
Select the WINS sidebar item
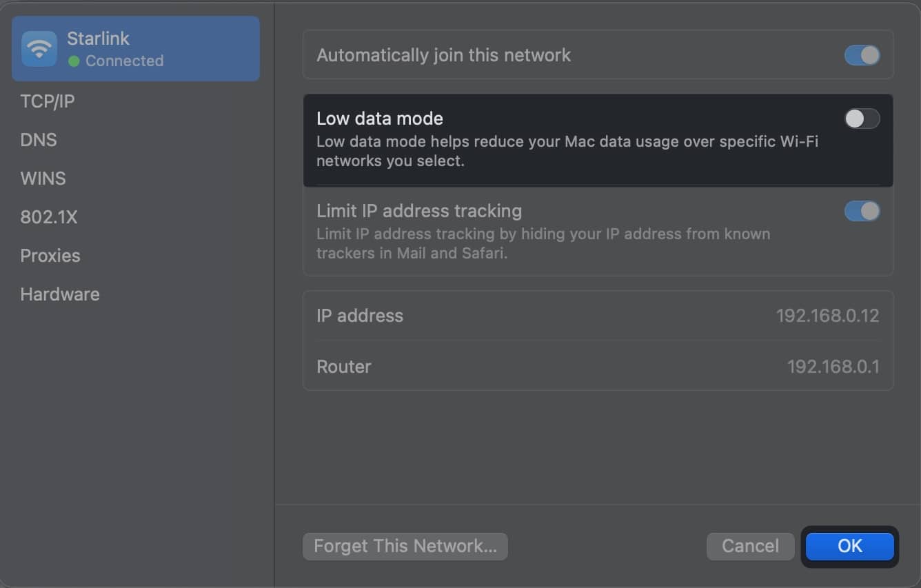[x=43, y=179]
